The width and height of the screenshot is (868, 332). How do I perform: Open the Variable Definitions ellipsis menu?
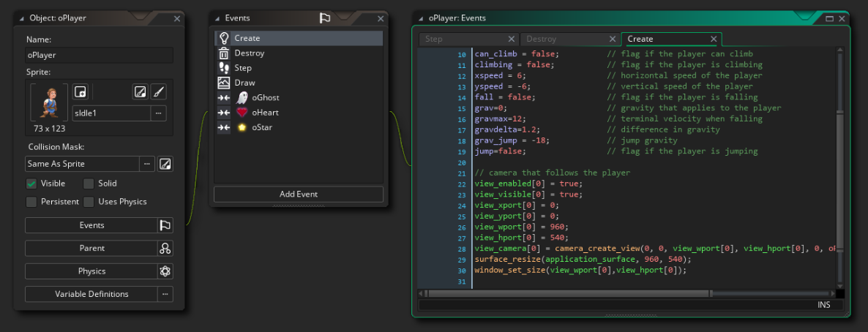coord(165,294)
